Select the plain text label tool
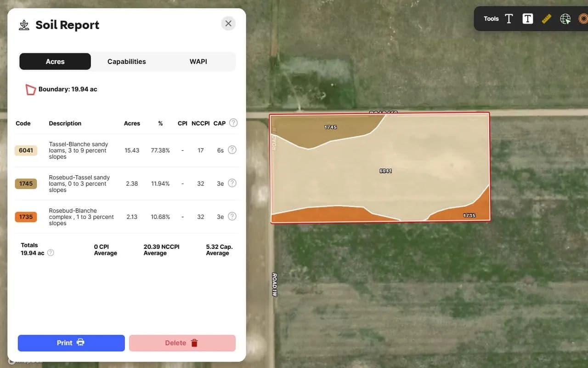Viewport: 588px width, 368px height. 509,19
